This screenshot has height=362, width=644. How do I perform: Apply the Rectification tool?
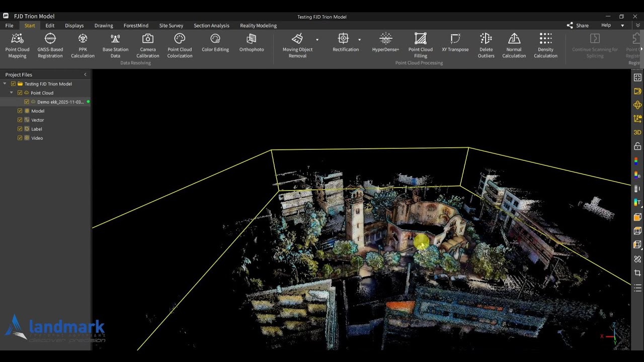click(x=346, y=43)
